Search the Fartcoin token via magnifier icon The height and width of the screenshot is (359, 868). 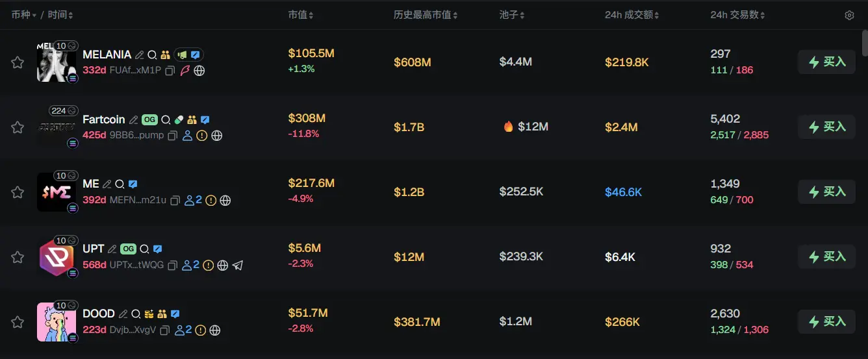[166, 120]
